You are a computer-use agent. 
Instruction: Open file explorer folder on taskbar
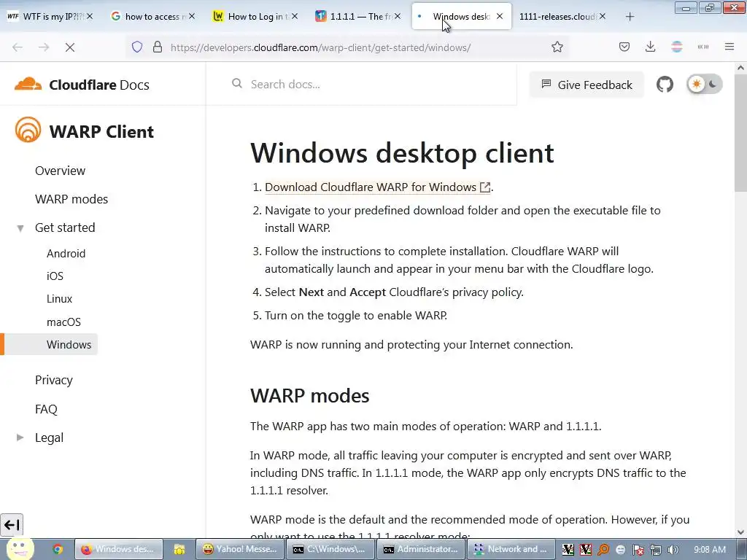click(x=179, y=549)
